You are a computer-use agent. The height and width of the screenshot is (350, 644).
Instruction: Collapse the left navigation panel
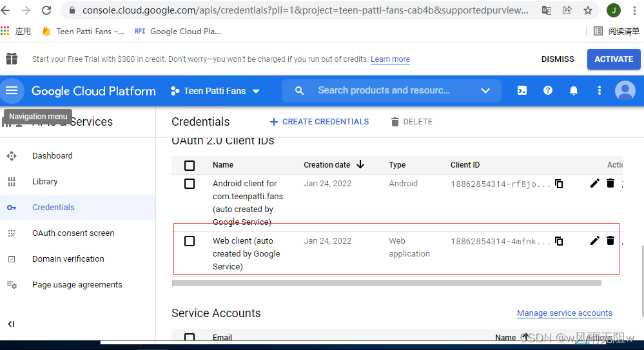[11, 324]
